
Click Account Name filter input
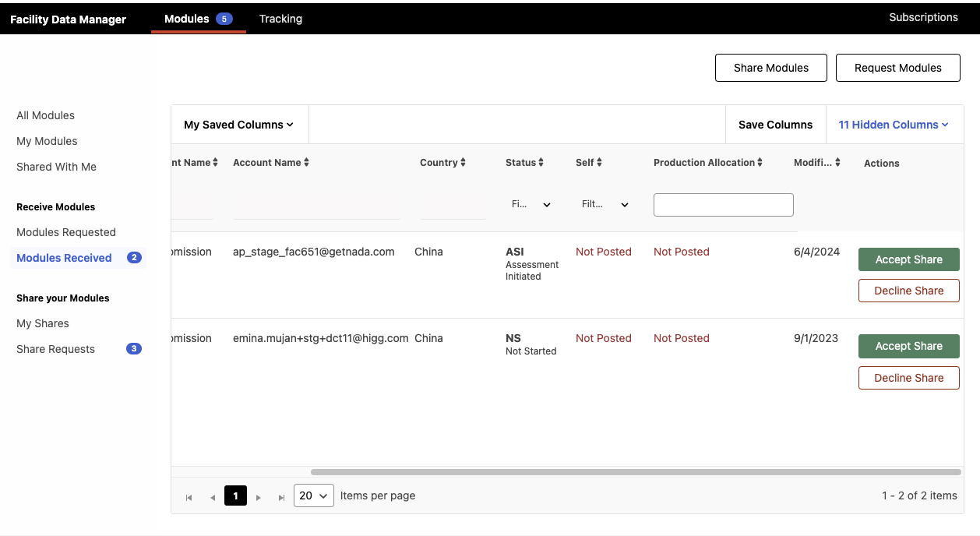[x=317, y=206]
